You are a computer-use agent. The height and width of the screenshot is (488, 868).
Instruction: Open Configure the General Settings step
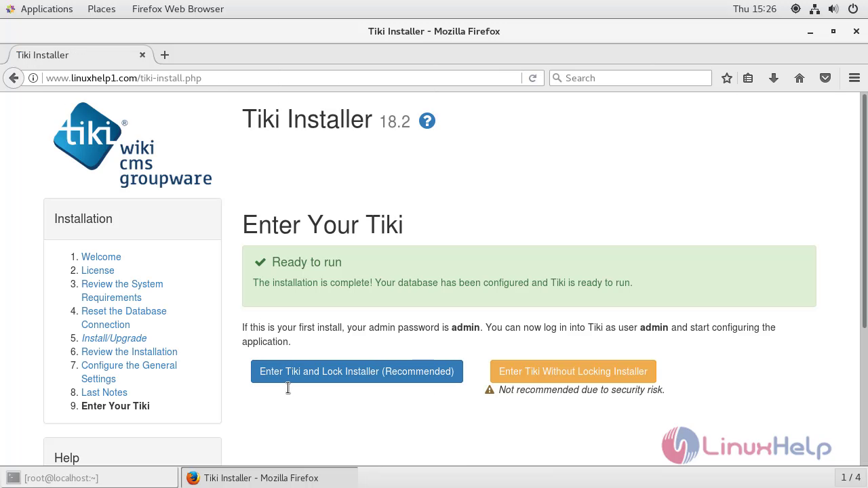pyautogui.click(x=129, y=372)
